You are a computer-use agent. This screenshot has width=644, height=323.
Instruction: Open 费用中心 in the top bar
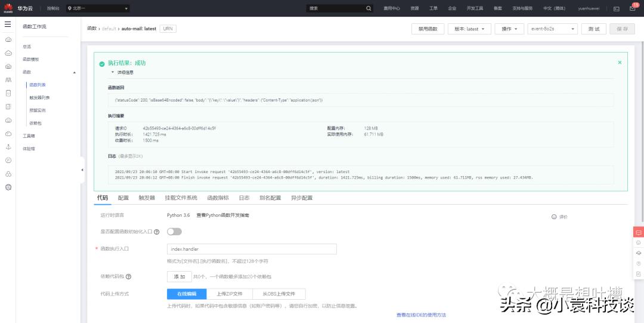pyautogui.click(x=392, y=8)
